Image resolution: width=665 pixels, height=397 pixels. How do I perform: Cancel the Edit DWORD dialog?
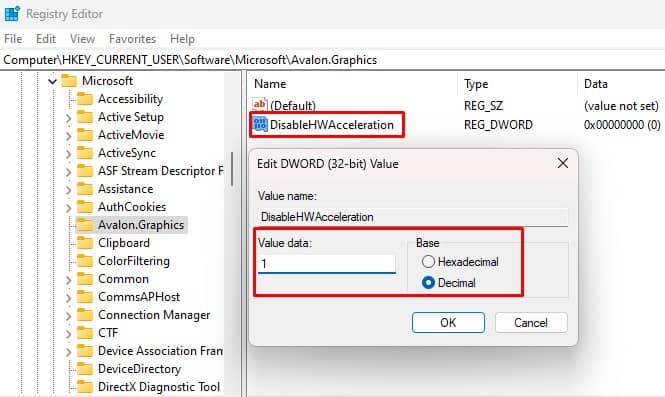click(x=531, y=323)
